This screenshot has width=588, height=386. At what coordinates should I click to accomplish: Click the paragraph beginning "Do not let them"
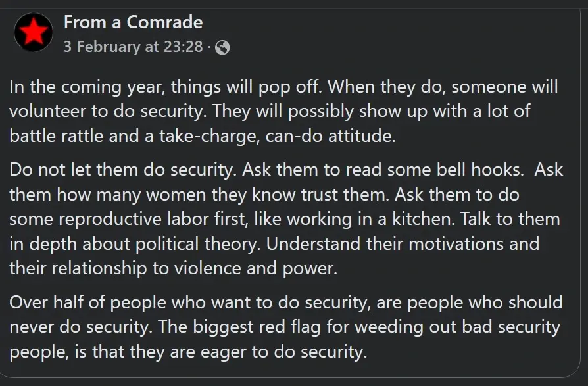[x=286, y=219]
